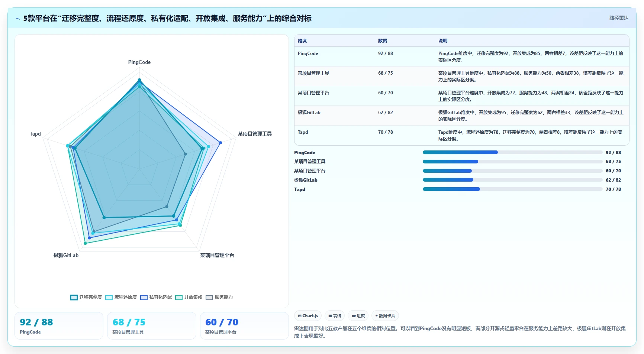This screenshot has width=644, height=354.
Task: Select the 某项目管理工具 row name in the table
Action: pyautogui.click(x=313, y=73)
